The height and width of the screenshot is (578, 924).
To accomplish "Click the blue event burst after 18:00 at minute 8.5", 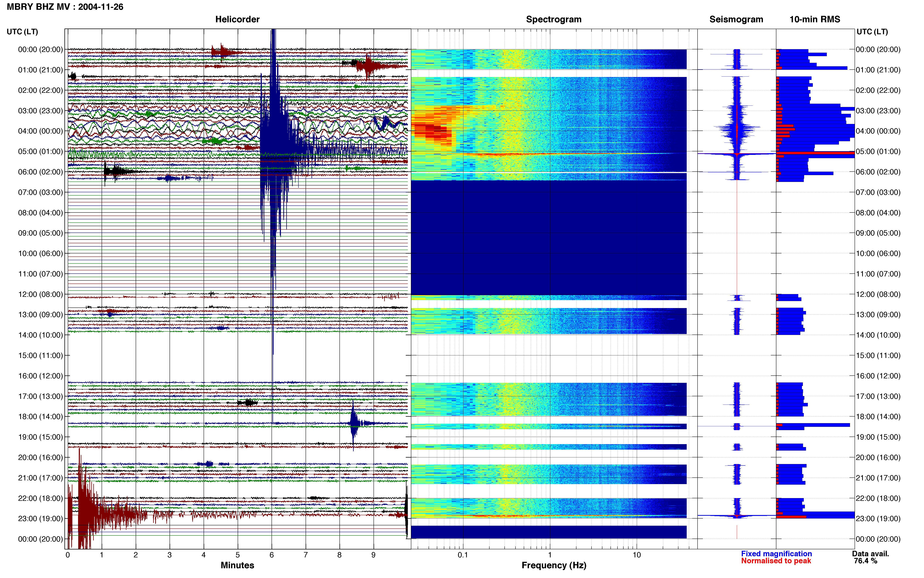I will (x=353, y=423).
